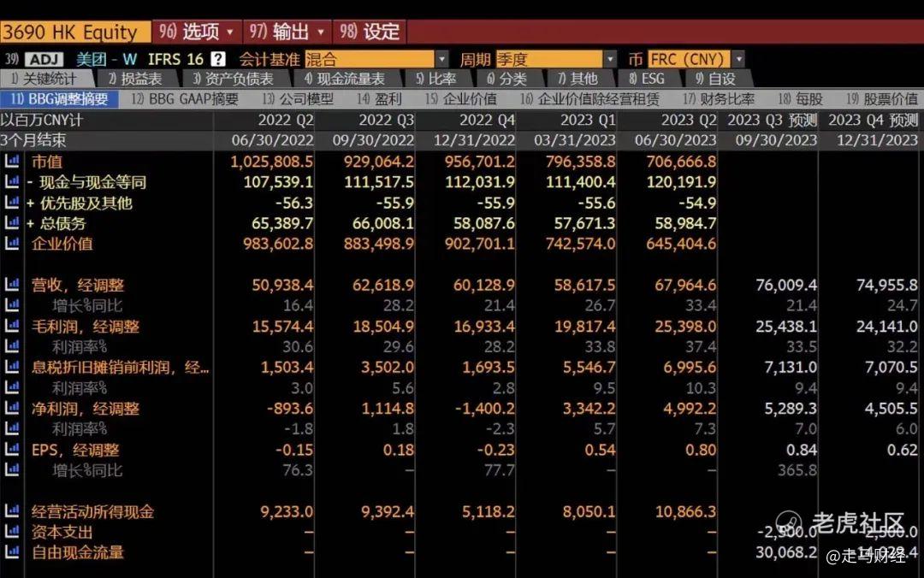Click the 设定 settings button
This screenshot has height=578, width=924.
coord(370,32)
